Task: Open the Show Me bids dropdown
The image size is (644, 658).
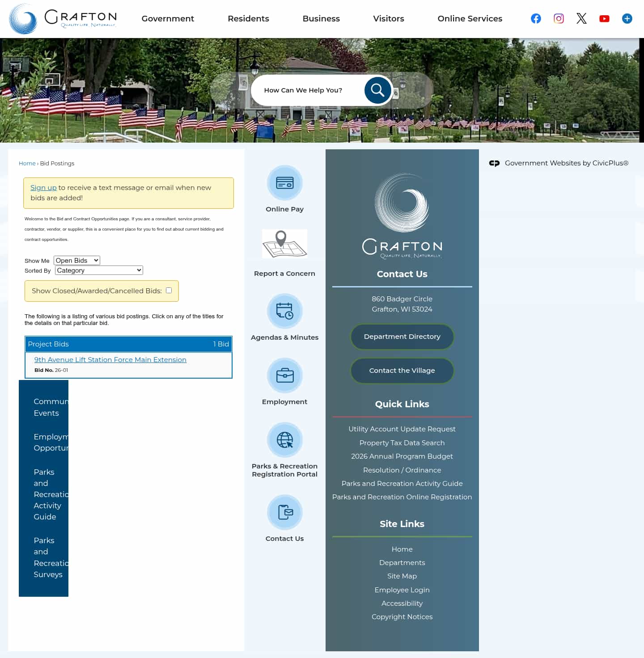Action: coord(76,260)
